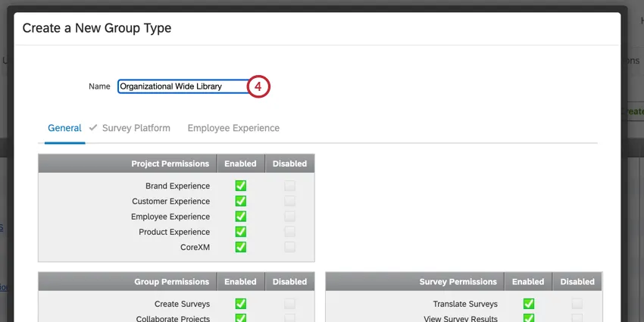Check CoreXM disabled checkbox
Image resolution: width=644 pixels, height=322 pixels.
[x=289, y=247]
